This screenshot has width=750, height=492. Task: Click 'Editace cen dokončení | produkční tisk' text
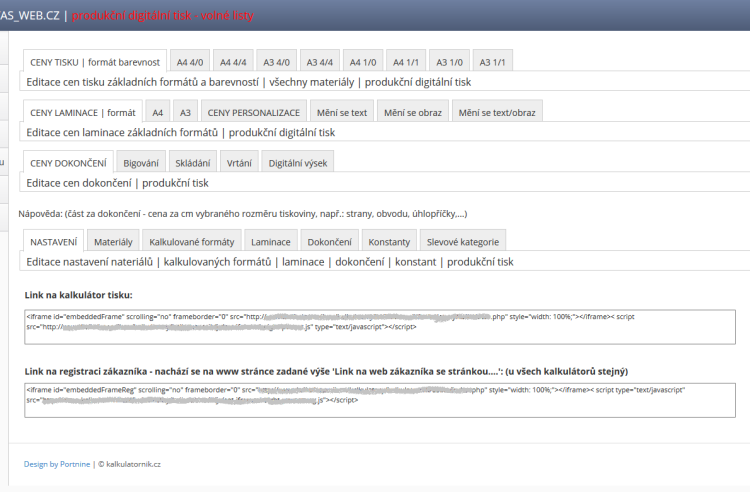(x=117, y=183)
